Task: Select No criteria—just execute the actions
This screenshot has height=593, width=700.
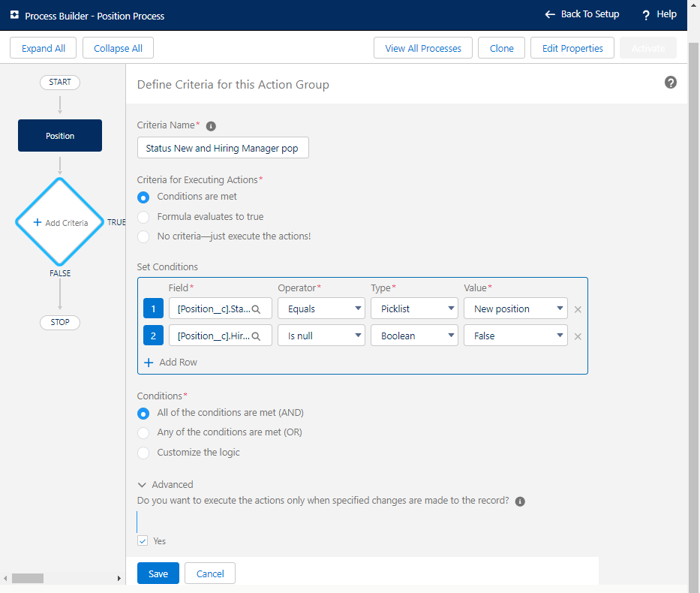Action: 143,236
